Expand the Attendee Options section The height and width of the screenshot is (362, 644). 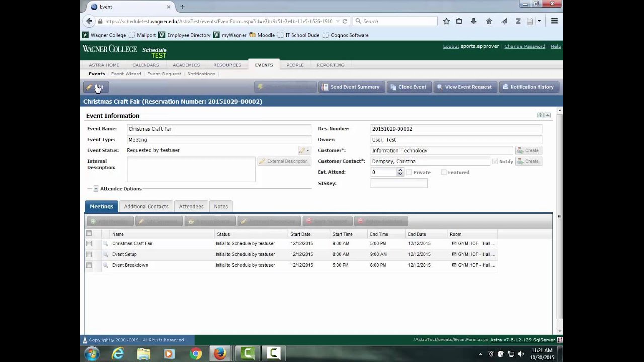96,189
